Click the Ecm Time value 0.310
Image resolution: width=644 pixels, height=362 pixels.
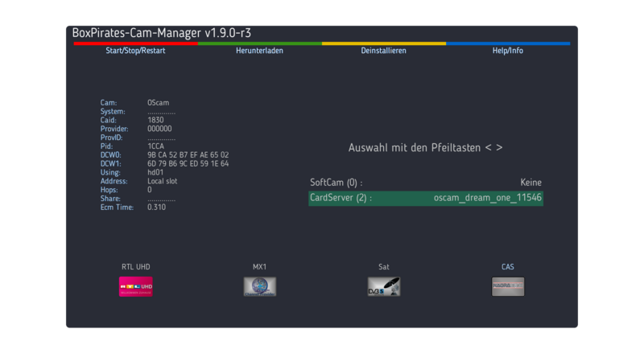pyautogui.click(x=157, y=207)
